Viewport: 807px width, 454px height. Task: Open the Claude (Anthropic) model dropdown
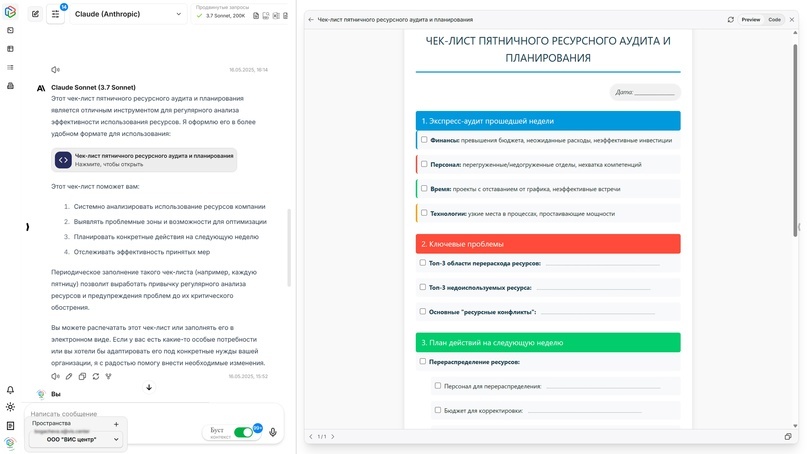(127, 14)
